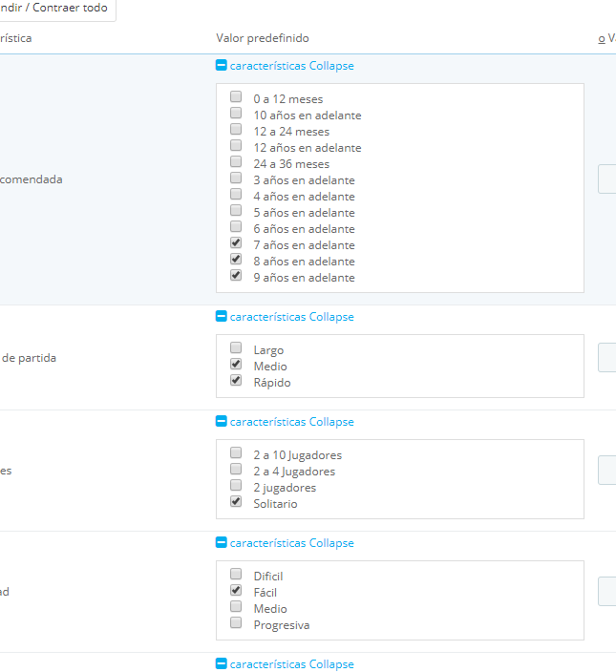Viewport: 616px width, 672px height.
Task: Check '10 años en adelante' checkbox
Action: (236, 113)
